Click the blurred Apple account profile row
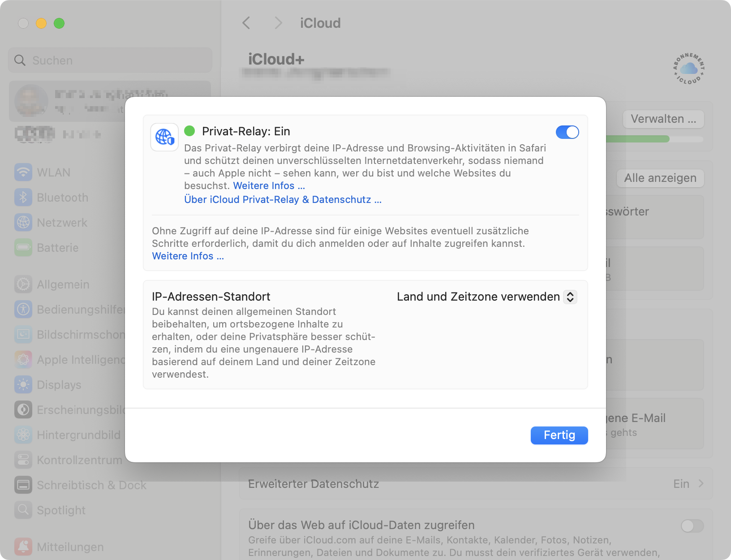Image resolution: width=731 pixels, height=560 pixels. click(x=110, y=101)
